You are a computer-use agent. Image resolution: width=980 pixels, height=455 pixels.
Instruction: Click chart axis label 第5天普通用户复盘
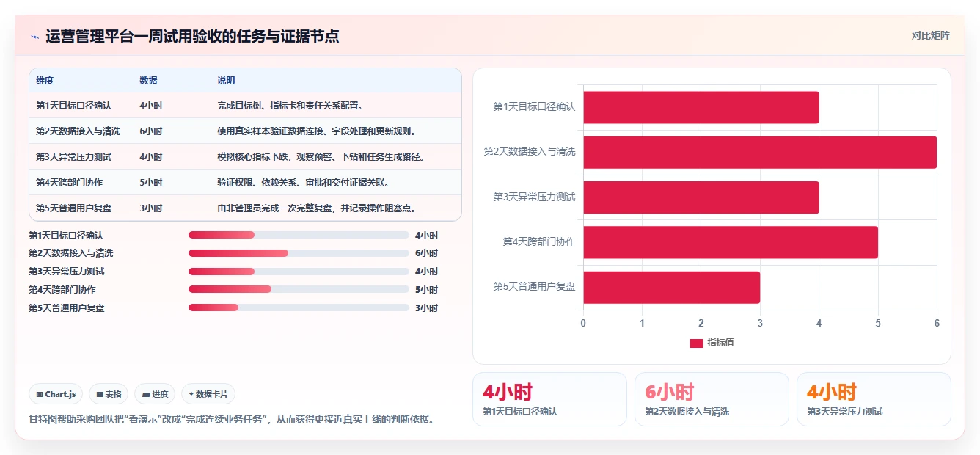pos(535,286)
